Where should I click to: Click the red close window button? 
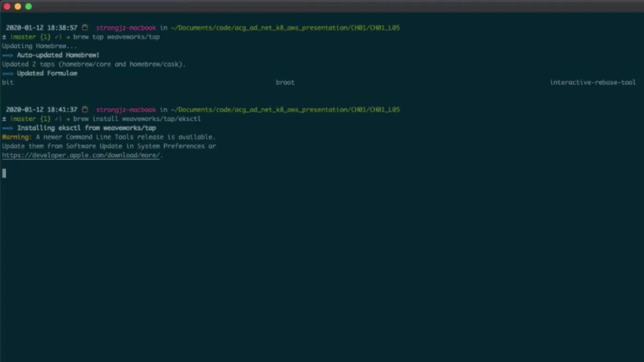tap(7, 6)
